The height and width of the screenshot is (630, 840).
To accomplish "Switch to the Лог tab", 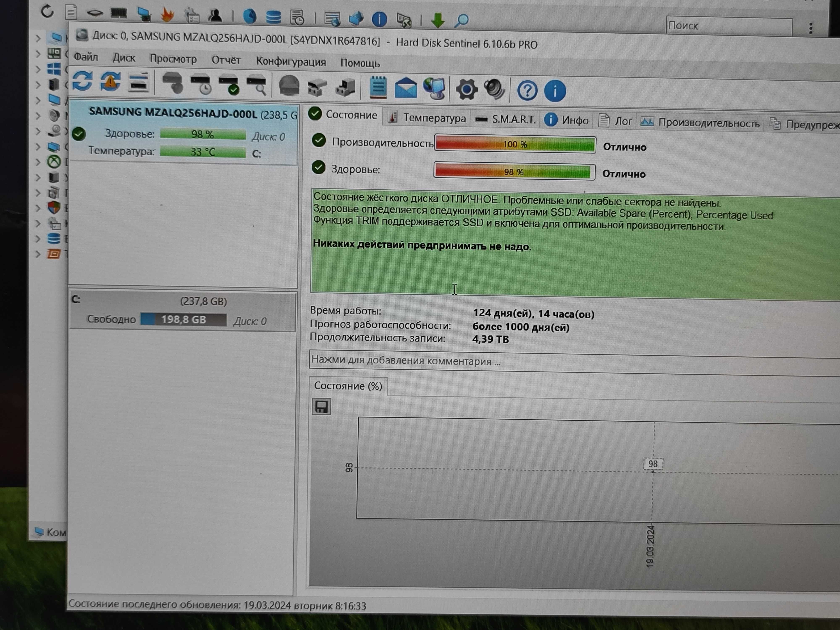I will 616,121.
